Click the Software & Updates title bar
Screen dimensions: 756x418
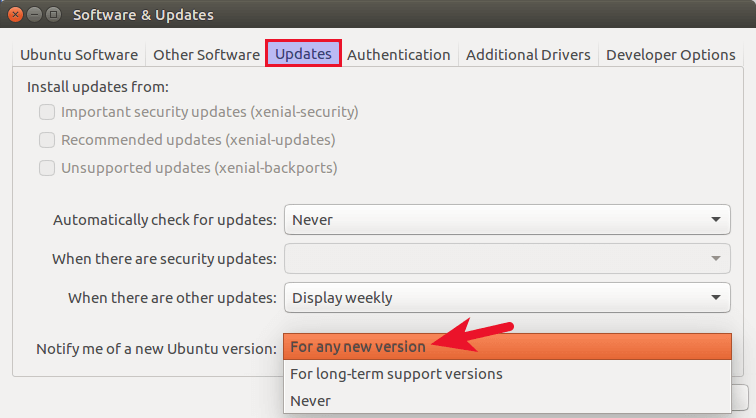click(x=400, y=15)
